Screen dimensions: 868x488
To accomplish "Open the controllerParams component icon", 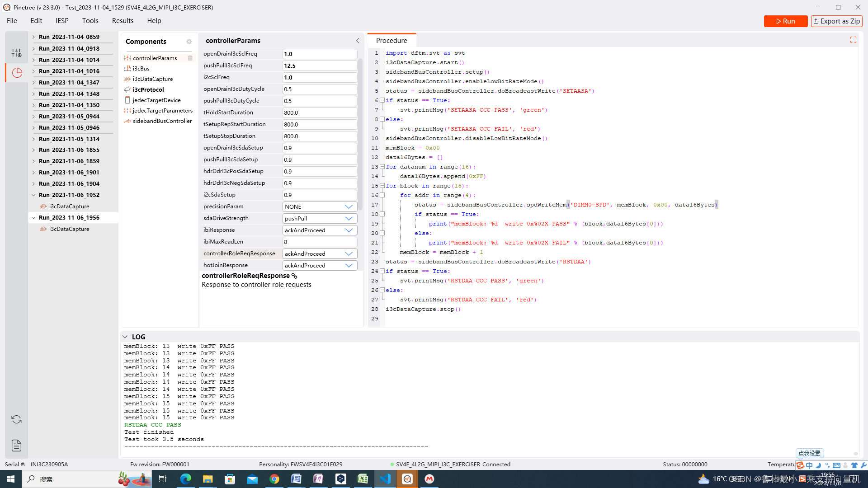I will click(127, 58).
